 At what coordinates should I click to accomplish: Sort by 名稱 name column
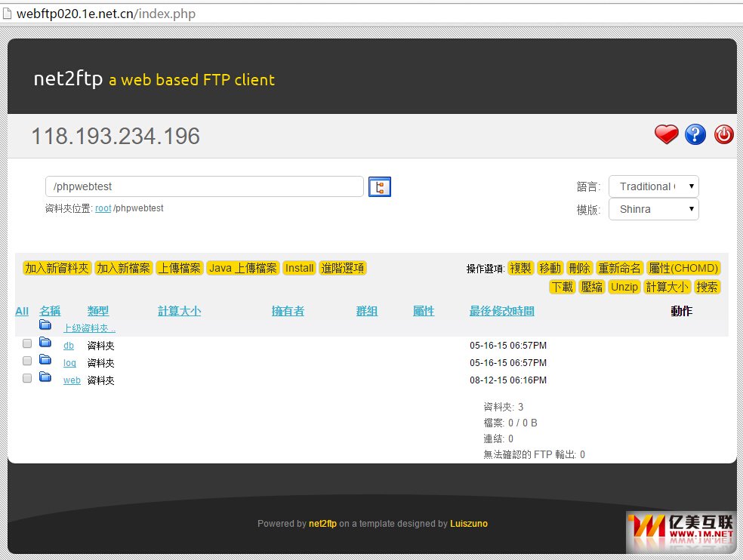click(50, 311)
